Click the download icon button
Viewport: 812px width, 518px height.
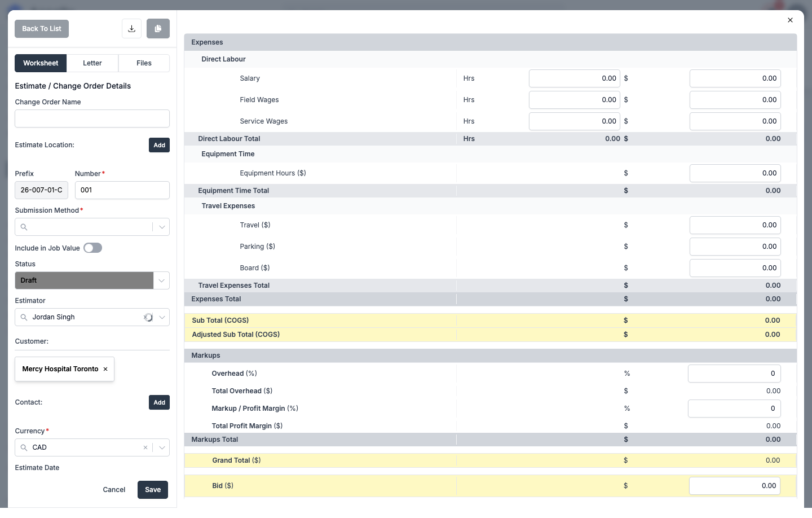(131, 29)
